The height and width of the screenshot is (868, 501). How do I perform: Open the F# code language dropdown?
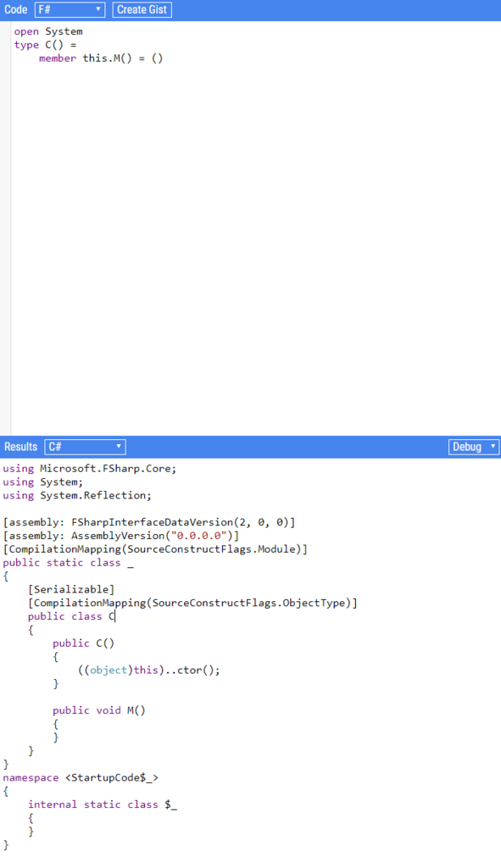[x=70, y=9]
